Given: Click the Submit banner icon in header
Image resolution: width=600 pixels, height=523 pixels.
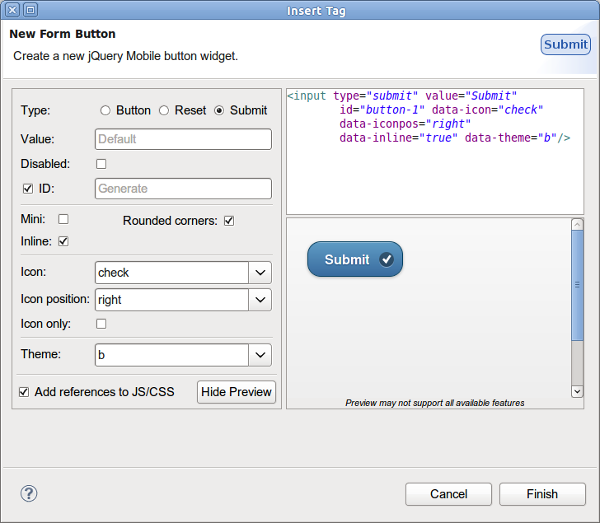Looking at the screenshot, I should 565,44.
